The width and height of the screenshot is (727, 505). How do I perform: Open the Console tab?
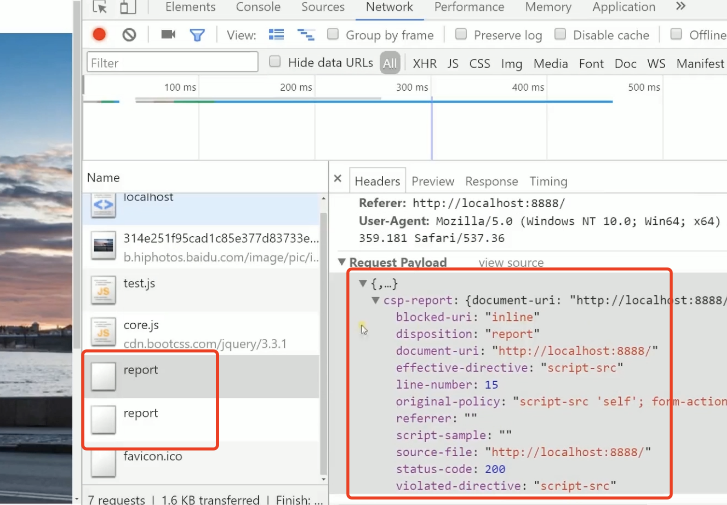[x=258, y=7]
